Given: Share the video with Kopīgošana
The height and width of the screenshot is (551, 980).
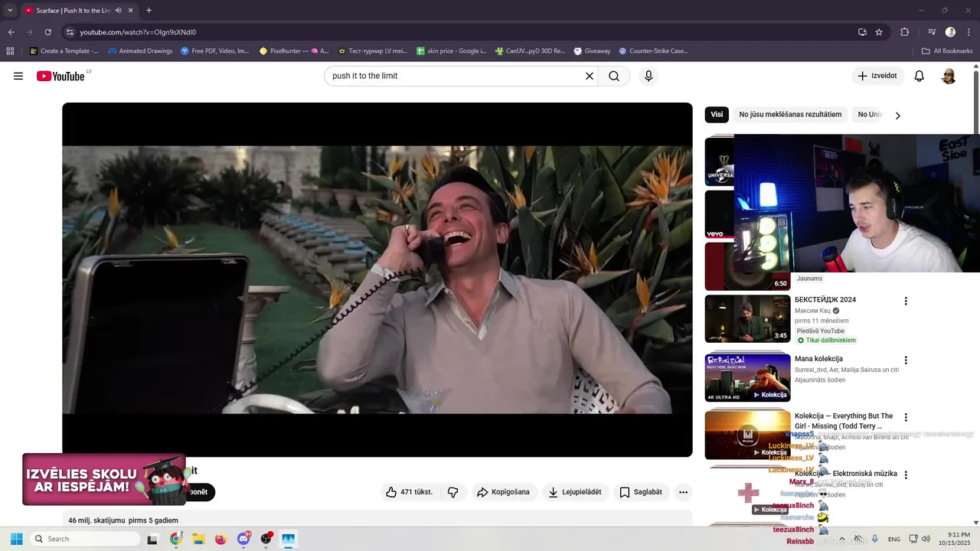Looking at the screenshot, I should tap(503, 492).
